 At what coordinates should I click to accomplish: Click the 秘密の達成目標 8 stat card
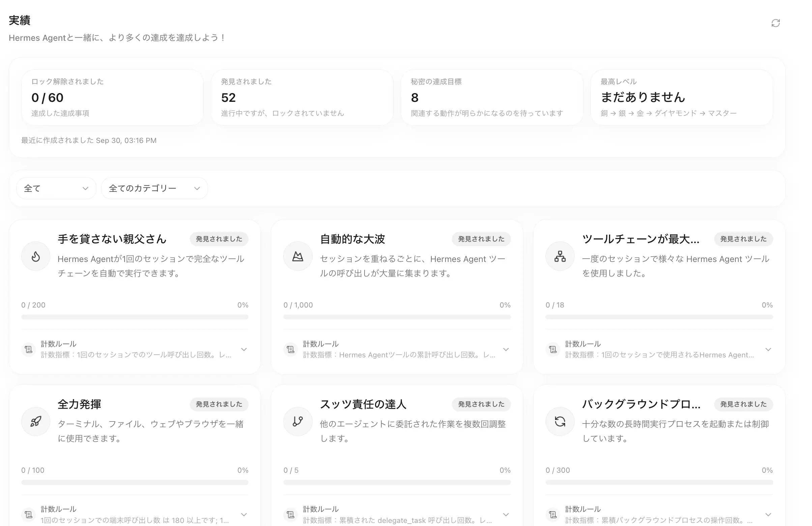492,97
